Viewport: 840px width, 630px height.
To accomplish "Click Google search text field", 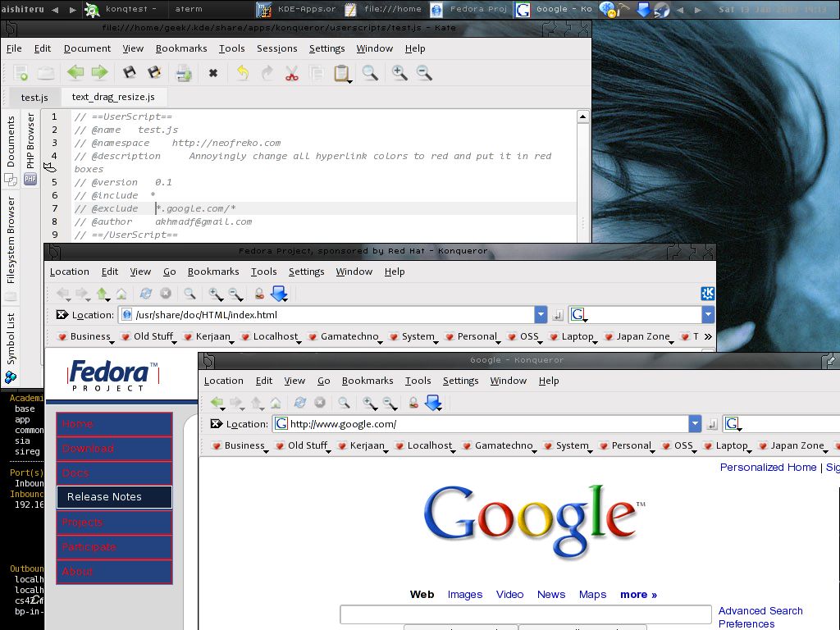I will [526, 614].
